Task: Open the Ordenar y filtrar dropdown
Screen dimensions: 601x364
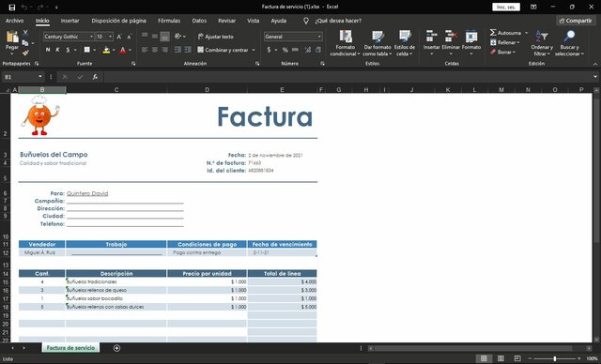Action: click(542, 43)
